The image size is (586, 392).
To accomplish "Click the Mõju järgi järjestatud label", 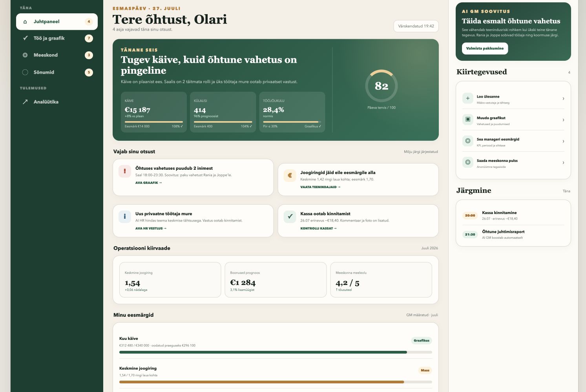I will (421, 152).
